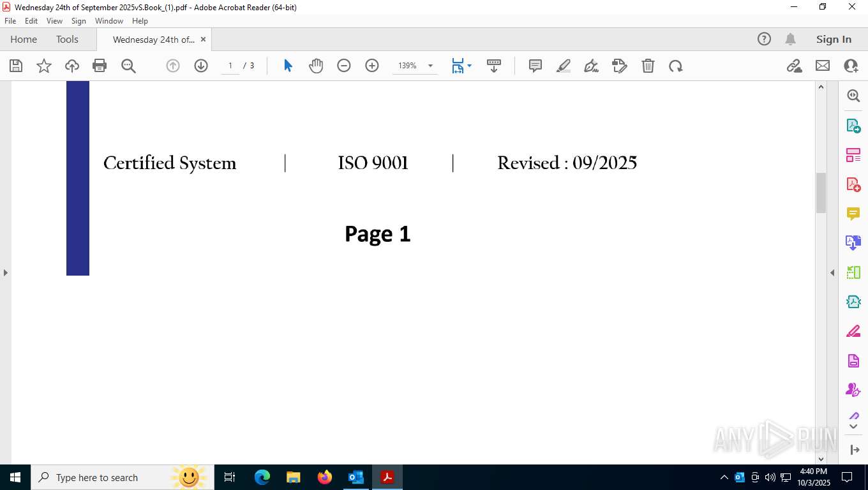The height and width of the screenshot is (490, 868).
Task: Select the Highlight text tool
Action: click(564, 66)
